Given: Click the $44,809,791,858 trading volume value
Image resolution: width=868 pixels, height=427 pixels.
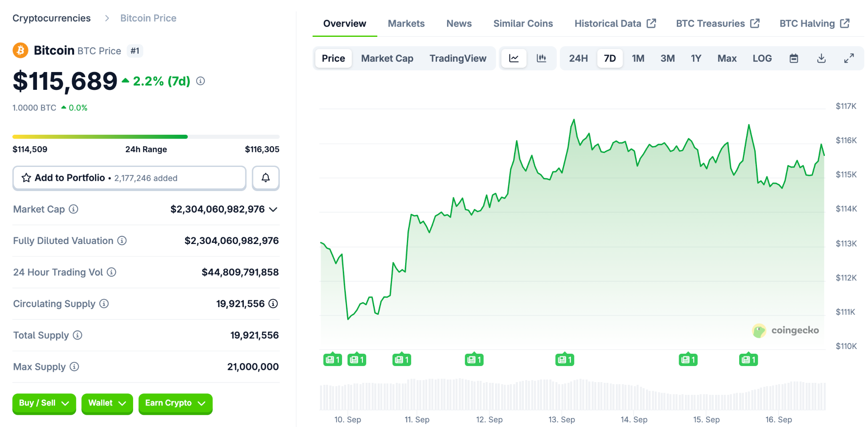Looking at the screenshot, I should (240, 272).
